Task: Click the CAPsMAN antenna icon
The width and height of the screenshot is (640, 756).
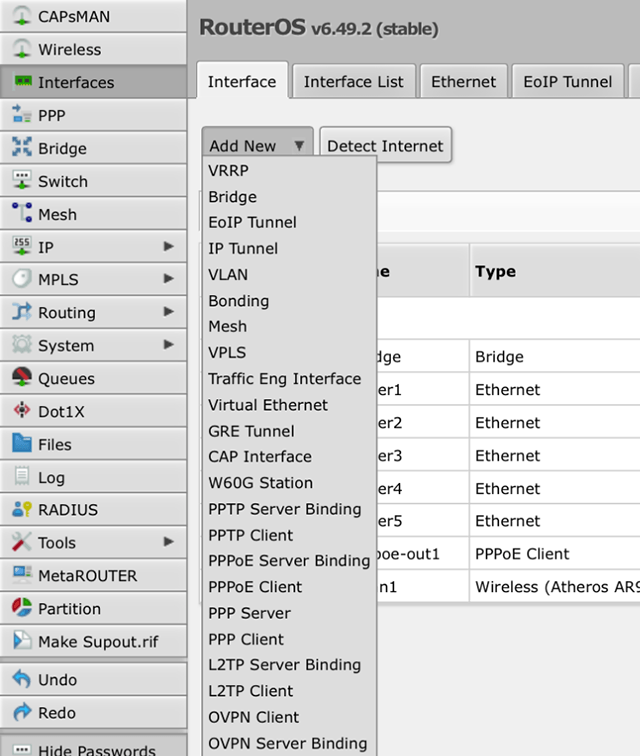Action: 22,16
